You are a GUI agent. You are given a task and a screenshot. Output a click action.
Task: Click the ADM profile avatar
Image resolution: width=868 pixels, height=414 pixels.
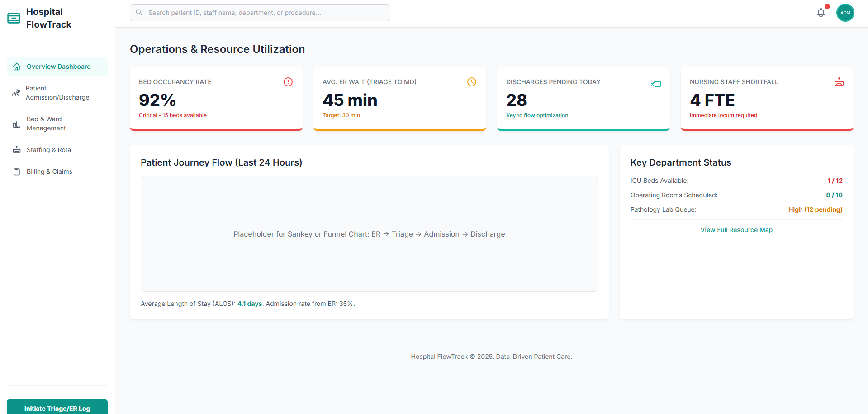coord(845,13)
